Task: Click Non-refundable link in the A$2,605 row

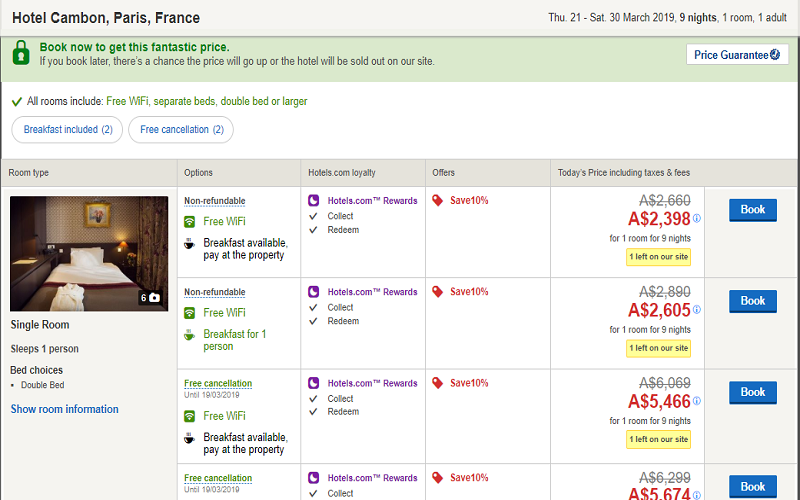Action: 215,292
